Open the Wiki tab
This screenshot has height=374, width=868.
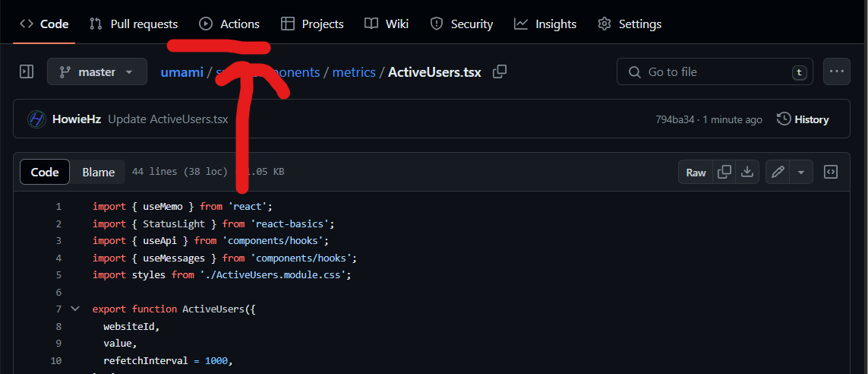(x=387, y=24)
